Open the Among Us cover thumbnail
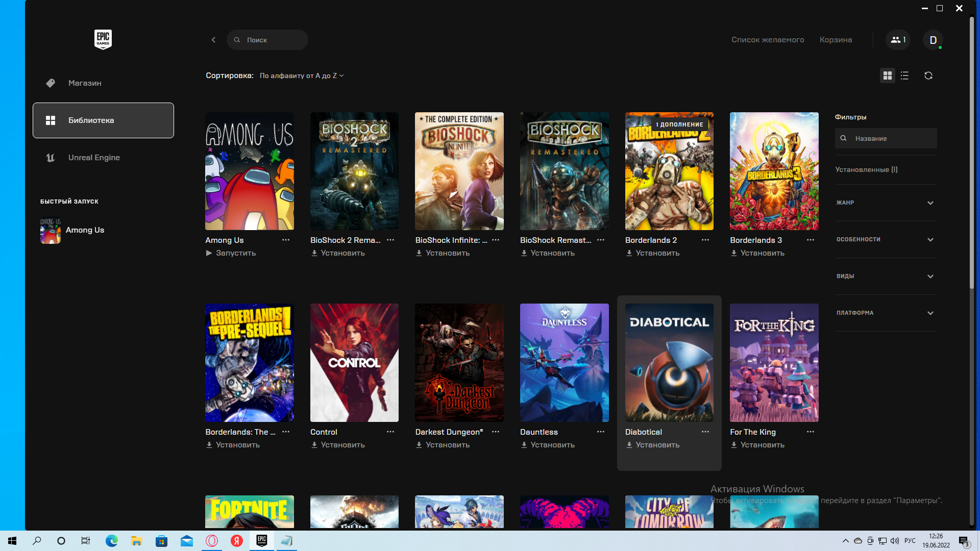Screen dimensions: 980x551 click(x=250, y=171)
